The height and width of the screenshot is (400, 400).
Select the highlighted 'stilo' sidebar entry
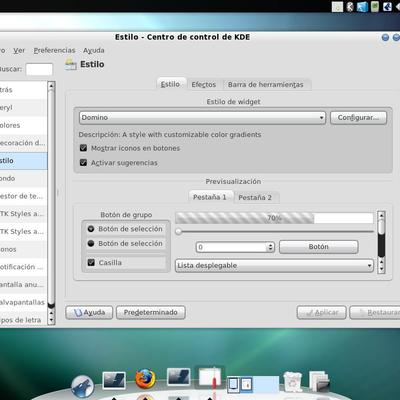[x=23, y=161]
